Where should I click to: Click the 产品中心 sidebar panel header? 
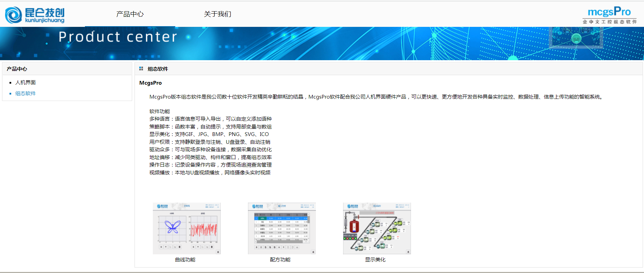pos(17,69)
